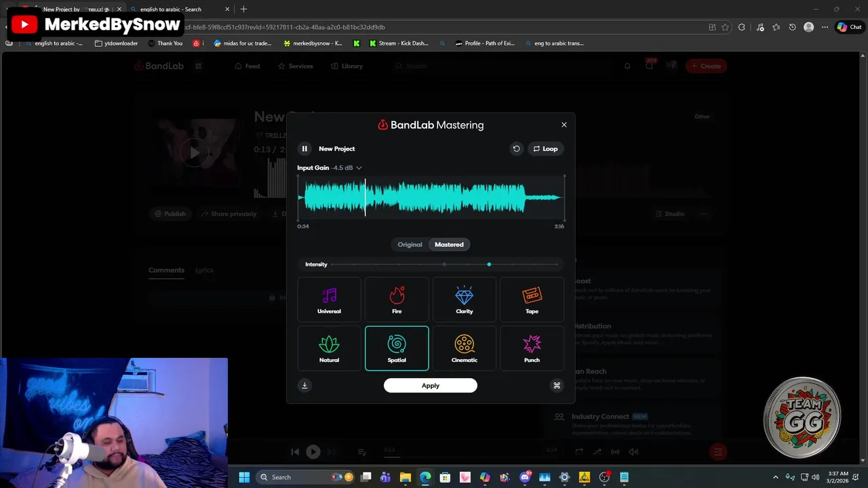This screenshot has width=868, height=488.
Task: Open the browser favorites list icon
Action: [x=776, y=27]
